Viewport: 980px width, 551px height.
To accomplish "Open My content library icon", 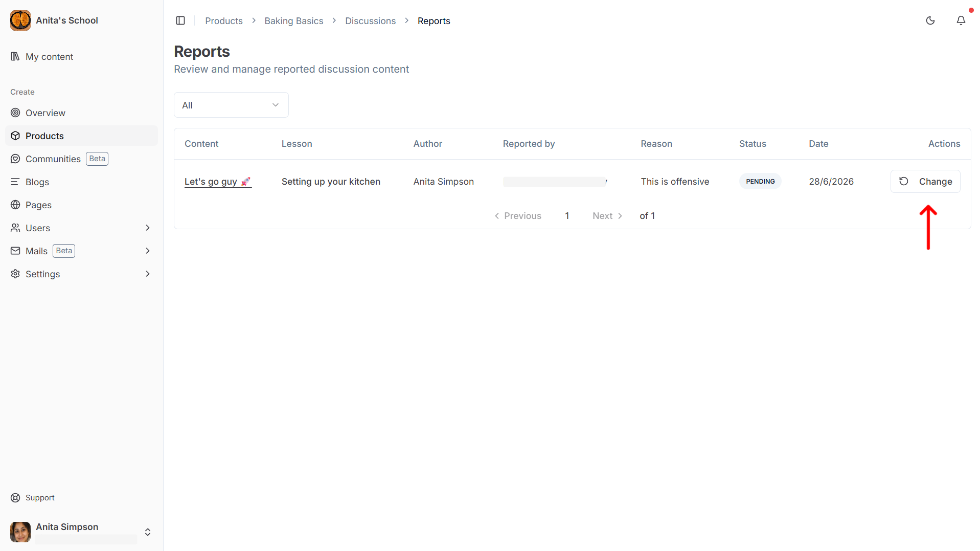I will tap(15, 56).
